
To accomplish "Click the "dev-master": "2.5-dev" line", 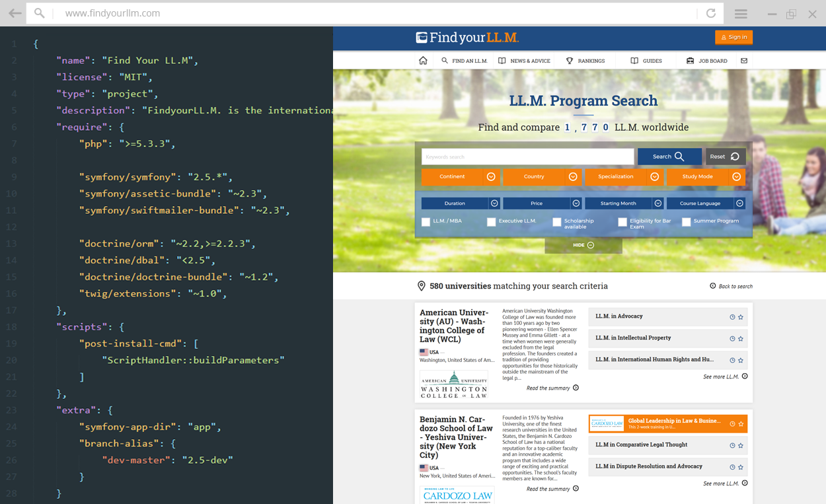I will (x=167, y=460).
